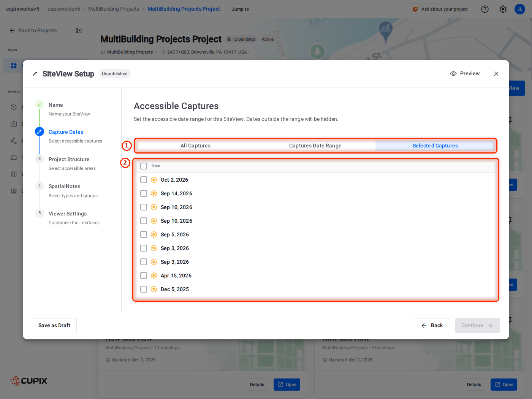Open the help question mark icon
Image resolution: width=532 pixels, height=399 pixels.
(485, 9)
